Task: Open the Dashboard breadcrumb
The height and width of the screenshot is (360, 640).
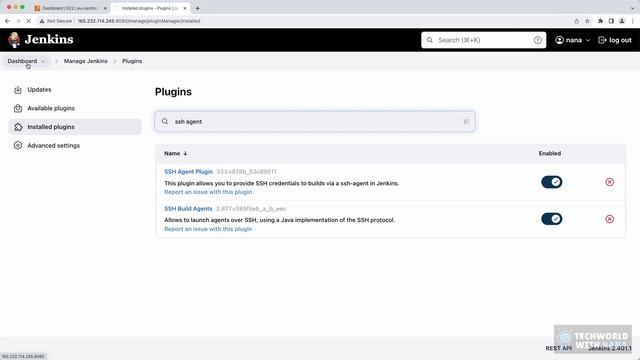Action: click(x=22, y=61)
